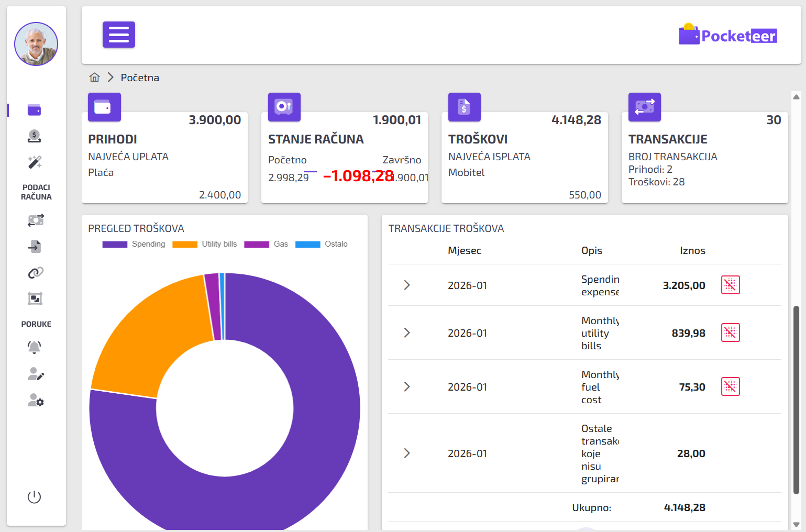
Task: Open the notifications bell icon
Action: pos(35,347)
